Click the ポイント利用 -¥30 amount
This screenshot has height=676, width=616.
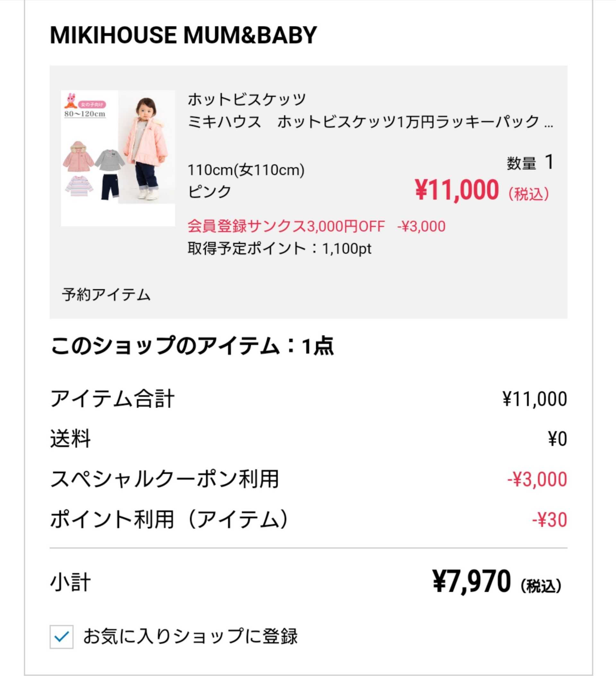point(549,520)
